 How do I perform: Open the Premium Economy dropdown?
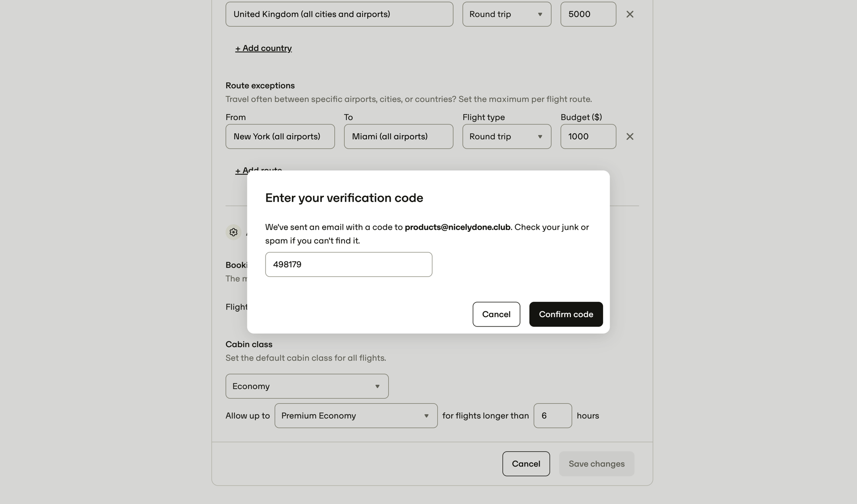tap(356, 415)
